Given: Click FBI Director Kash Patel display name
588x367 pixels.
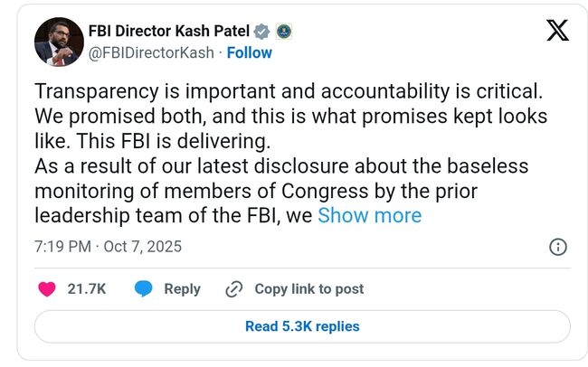Looking at the screenshot, I should [x=167, y=32].
